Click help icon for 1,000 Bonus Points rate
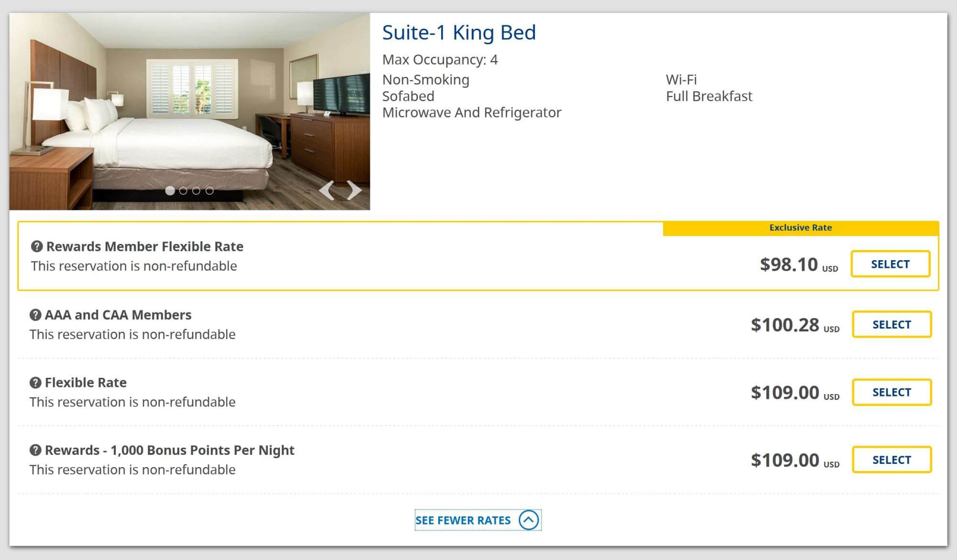The width and height of the screenshot is (957, 560). click(35, 450)
